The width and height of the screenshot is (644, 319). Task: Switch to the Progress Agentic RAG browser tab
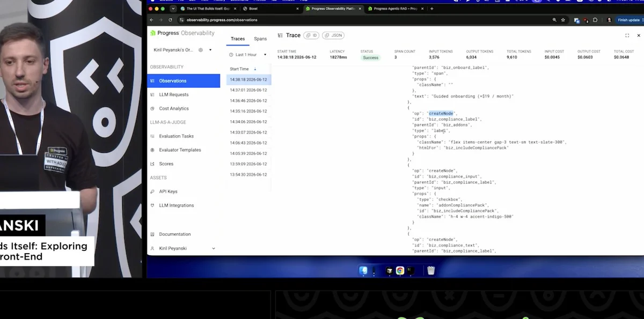click(395, 9)
